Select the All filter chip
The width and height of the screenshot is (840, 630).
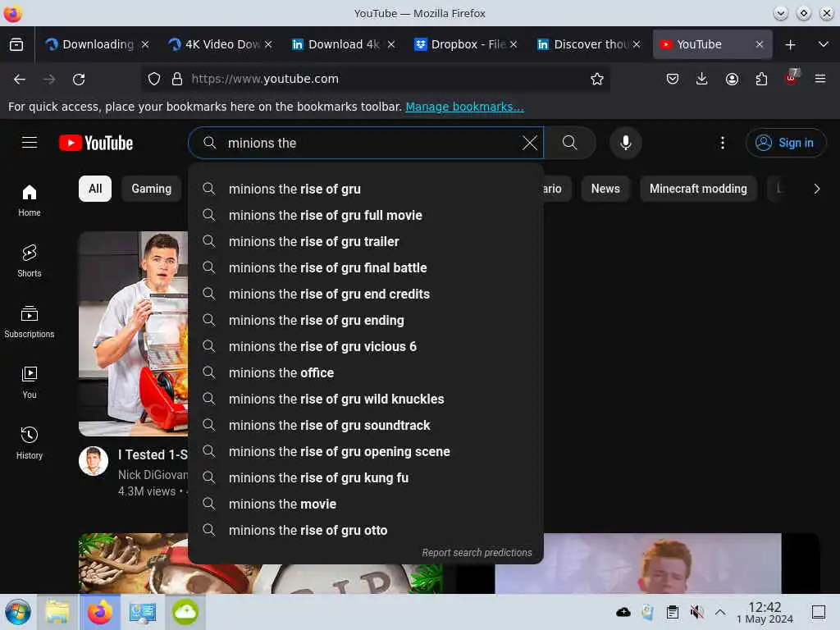95,189
